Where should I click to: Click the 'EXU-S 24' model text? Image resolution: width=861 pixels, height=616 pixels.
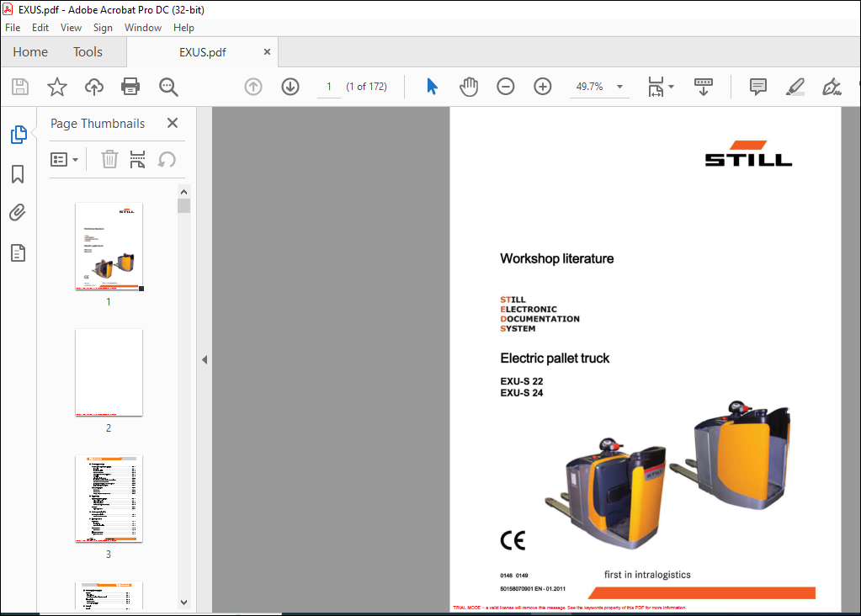tap(522, 393)
